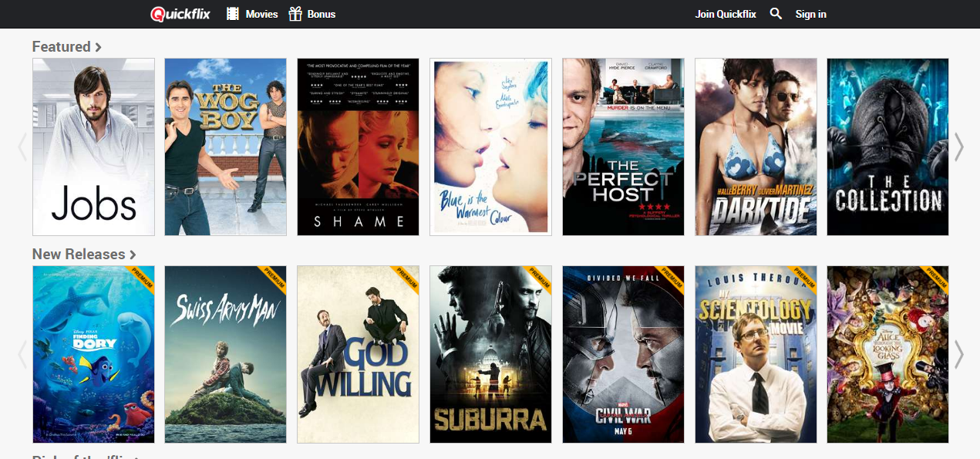The height and width of the screenshot is (459, 980).
Task: Click the film strip Movies icon
Action: [x=233, y=14]
